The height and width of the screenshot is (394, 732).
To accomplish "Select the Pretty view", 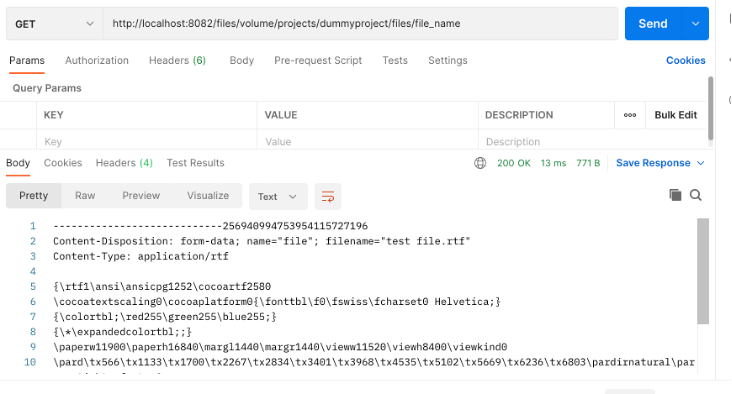I will point(34,196).
